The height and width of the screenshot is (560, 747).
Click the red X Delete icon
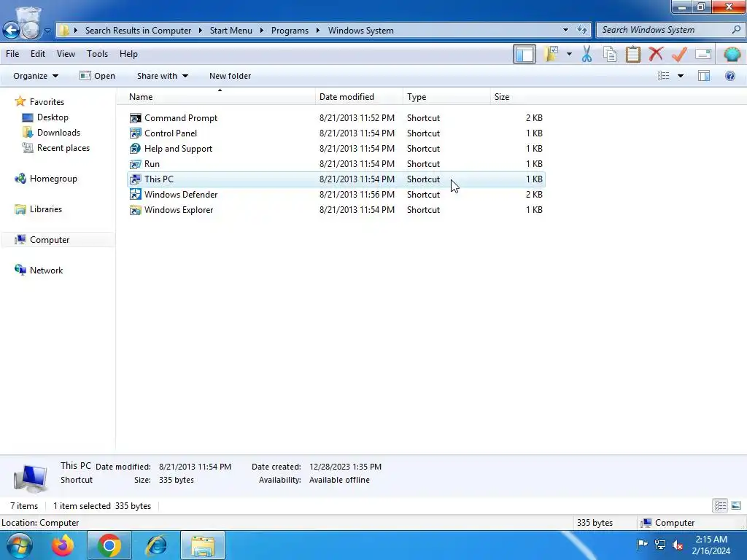click(656, 54)
